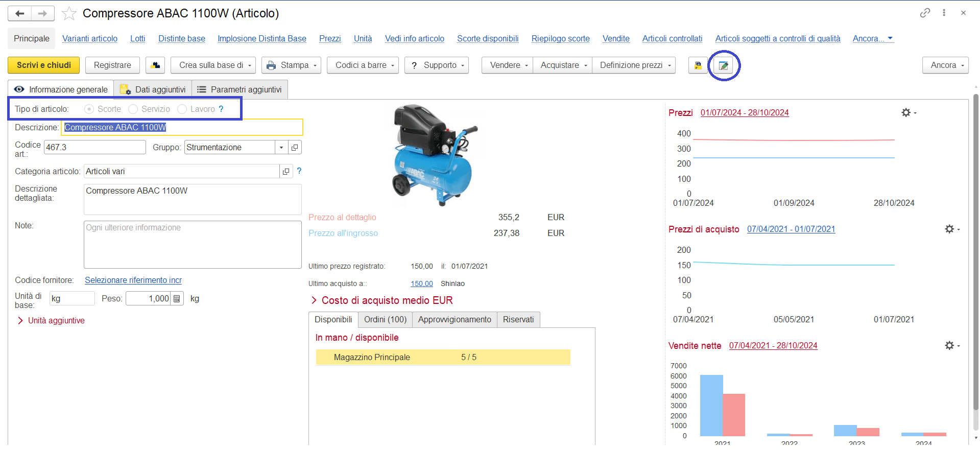Switch to Approvvigionamento tab
980x450 pixels.
coord(455,320)
